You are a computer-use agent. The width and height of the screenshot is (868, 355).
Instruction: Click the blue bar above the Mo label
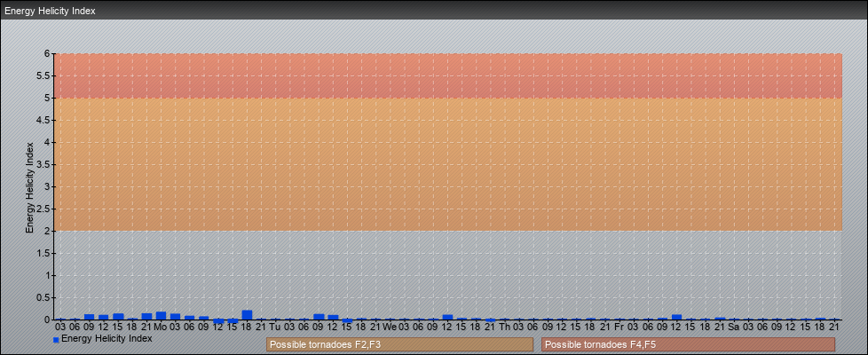162,316
